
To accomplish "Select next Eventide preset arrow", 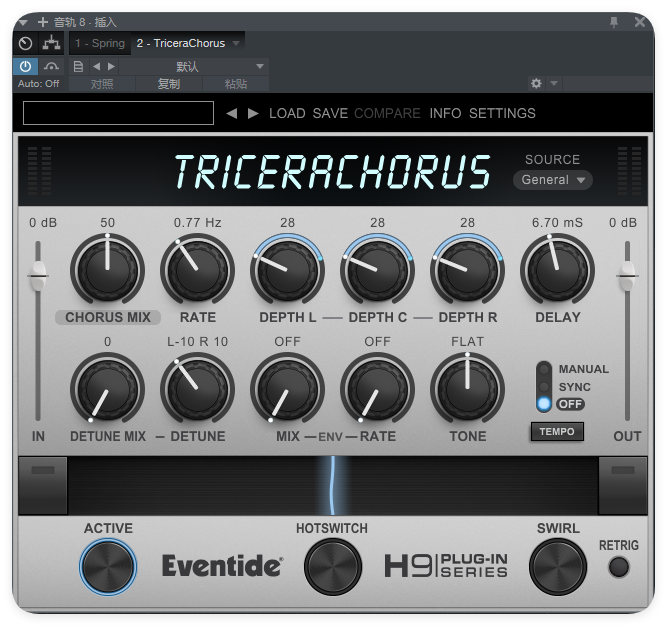I will pos(253,114).
